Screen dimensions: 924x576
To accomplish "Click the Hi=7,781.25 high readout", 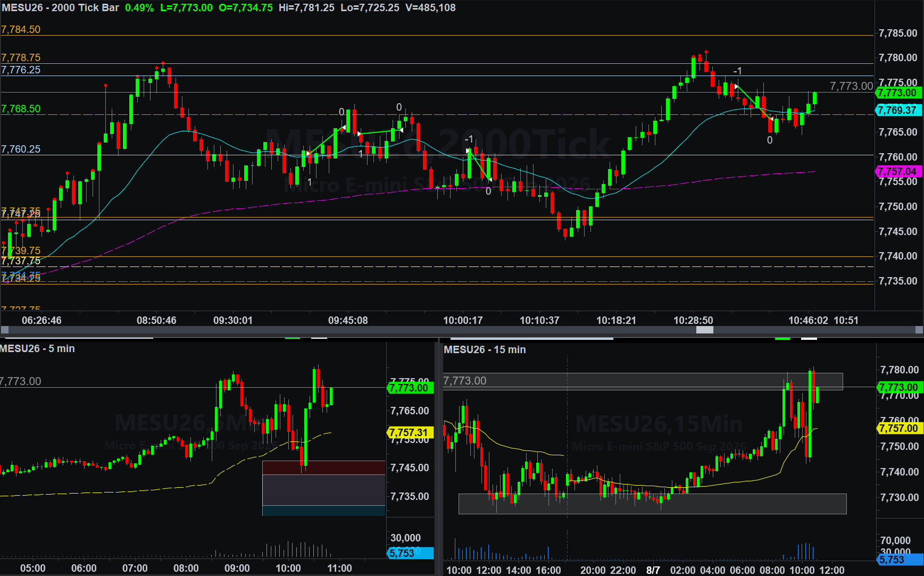I will pyautogui.click(x=306, y=8).
